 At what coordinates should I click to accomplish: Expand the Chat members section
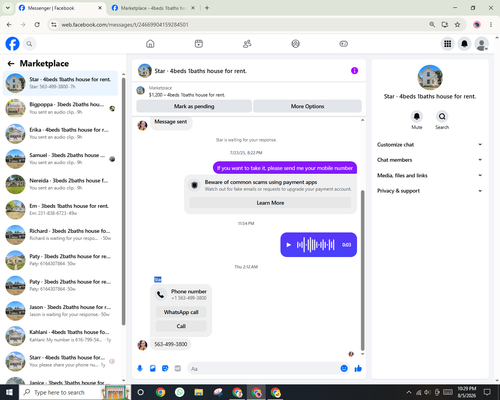click(x=430, y=160)
